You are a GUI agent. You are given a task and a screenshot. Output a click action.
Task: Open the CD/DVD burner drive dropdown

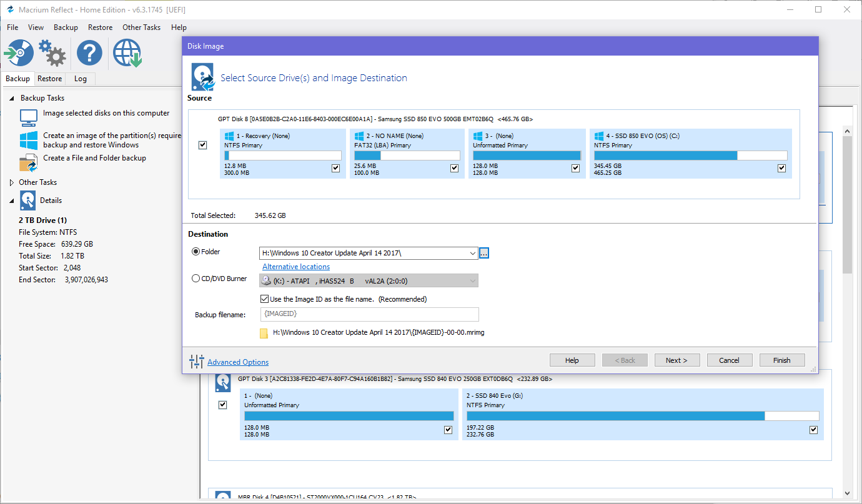[472, 281]
